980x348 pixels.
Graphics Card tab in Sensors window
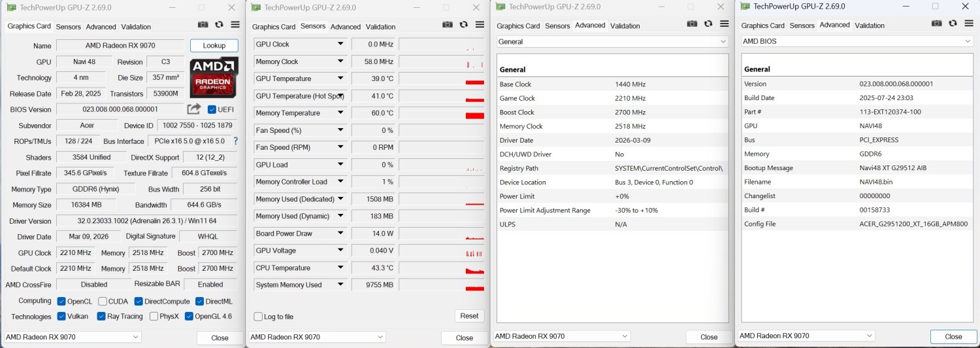(274, 27)
